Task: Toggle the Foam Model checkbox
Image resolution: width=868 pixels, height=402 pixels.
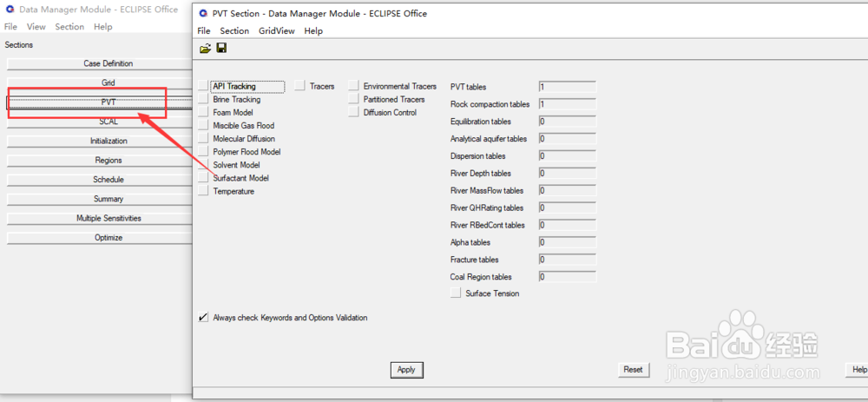Action: pos(203,112)
